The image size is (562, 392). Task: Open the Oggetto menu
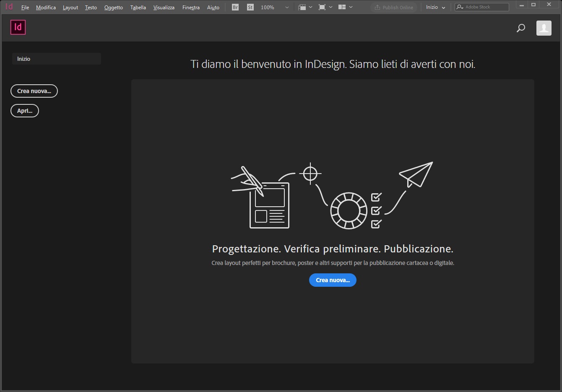[114, 8]
